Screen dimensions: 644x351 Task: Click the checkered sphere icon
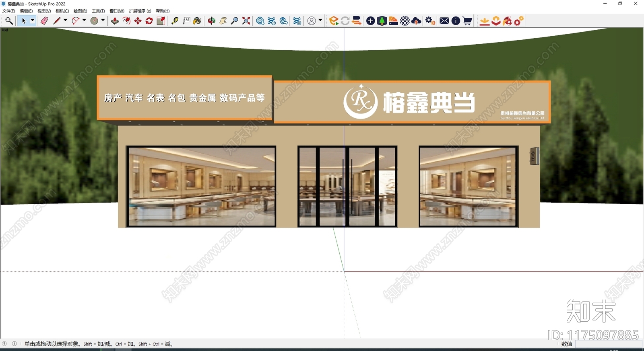(x=405, y=21)
